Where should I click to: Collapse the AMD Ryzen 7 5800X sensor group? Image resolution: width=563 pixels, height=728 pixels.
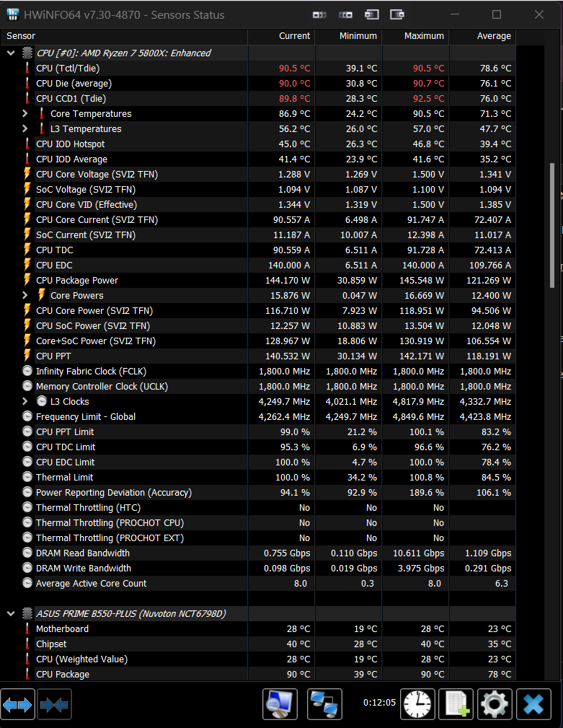pyautogui.click(x=11, y=53)
